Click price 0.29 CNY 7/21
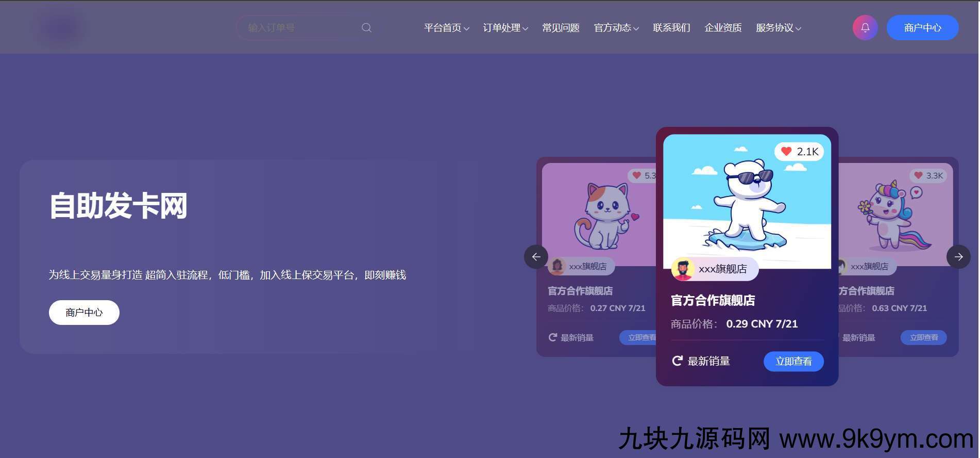The width and height of the screenshot is (980, 458). click(762, 324)
